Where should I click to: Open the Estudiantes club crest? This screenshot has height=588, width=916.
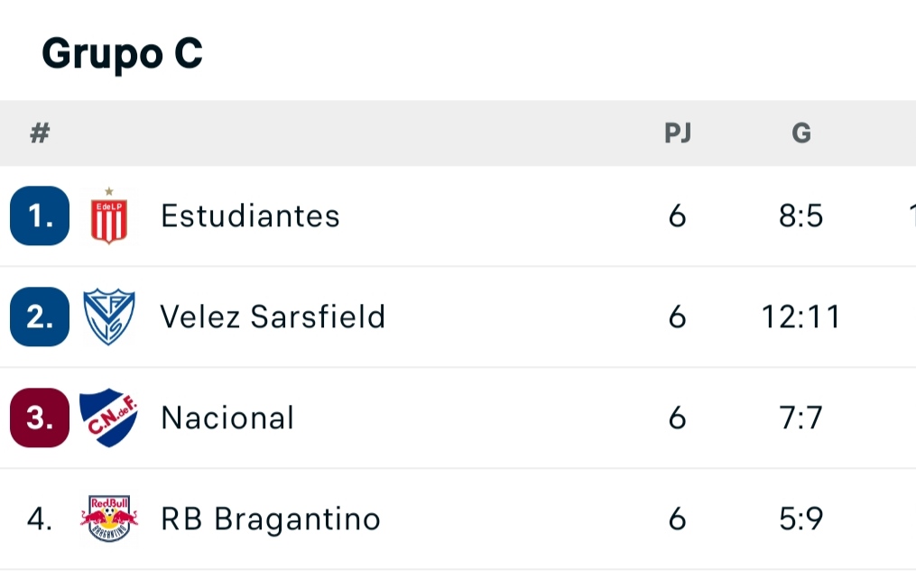pos(108,216)
